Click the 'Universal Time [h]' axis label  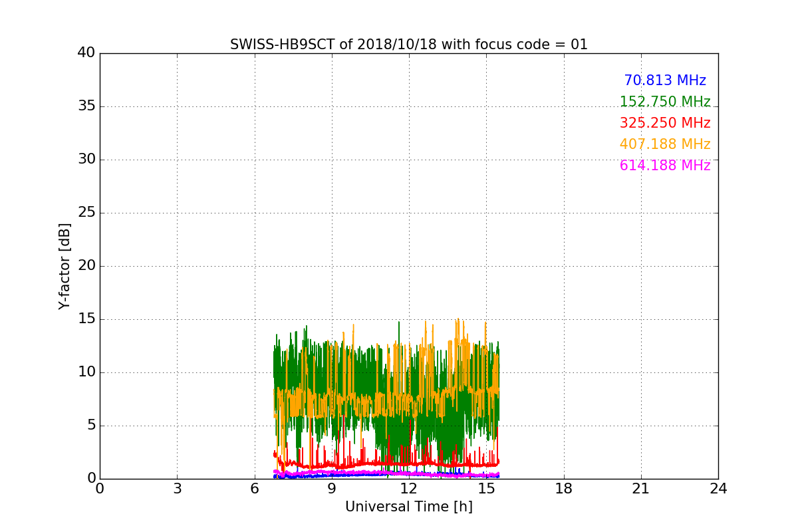[409, 507]
